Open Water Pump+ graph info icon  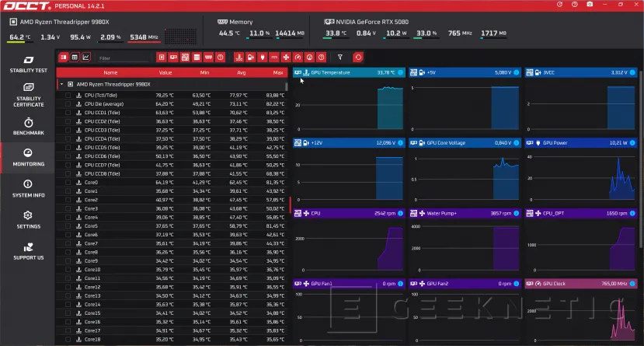[x=517, y=213]
